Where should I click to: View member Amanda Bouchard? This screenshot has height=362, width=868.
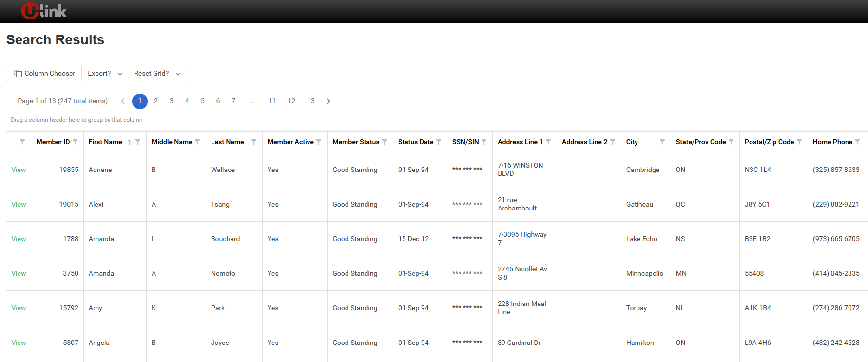pos(19,239)
